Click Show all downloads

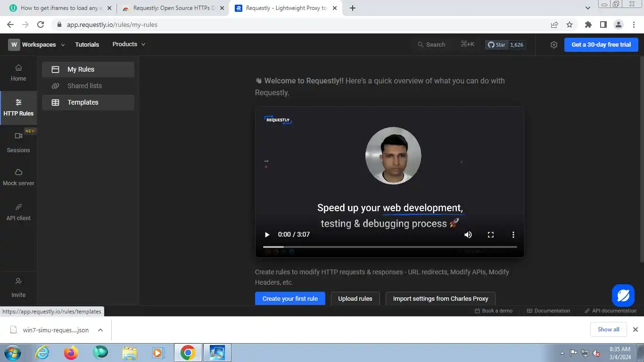pyautogui.click(x=608, y=329)
